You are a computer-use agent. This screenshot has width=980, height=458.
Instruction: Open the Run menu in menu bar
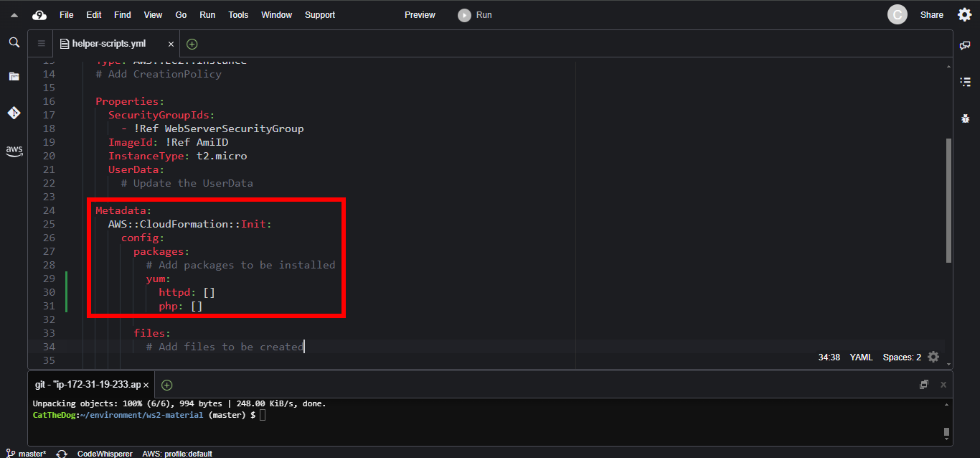[x=207, y=15]
